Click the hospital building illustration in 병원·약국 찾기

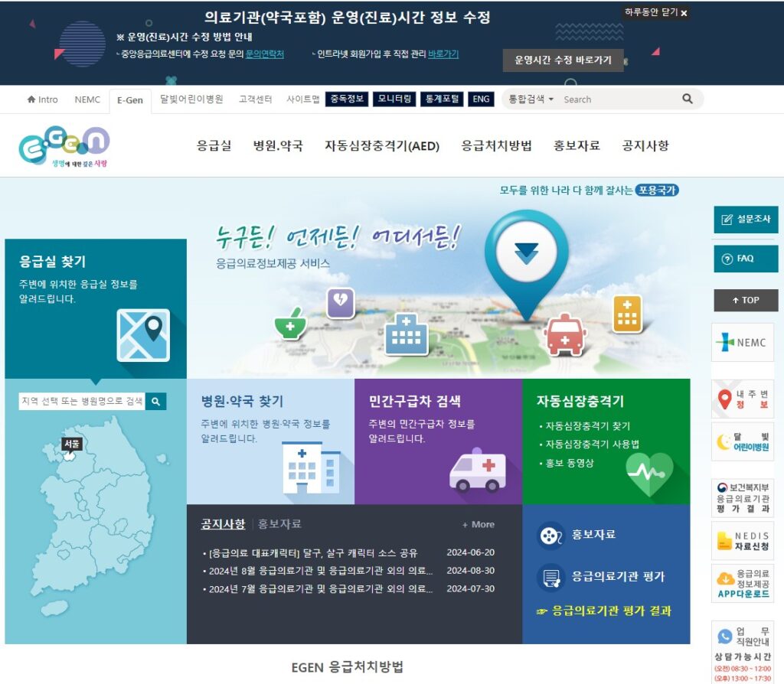point(311,468)
